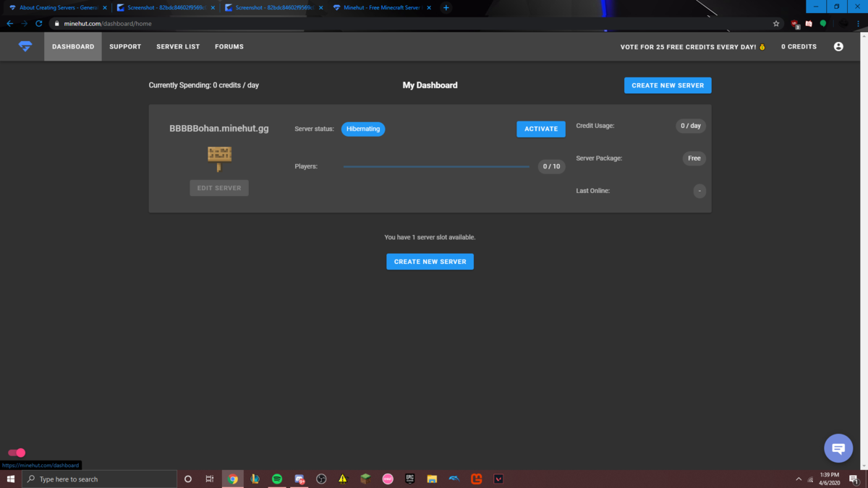Click the address bar URL
This screenshot has height=488, width=868.
tap(108, 23)
